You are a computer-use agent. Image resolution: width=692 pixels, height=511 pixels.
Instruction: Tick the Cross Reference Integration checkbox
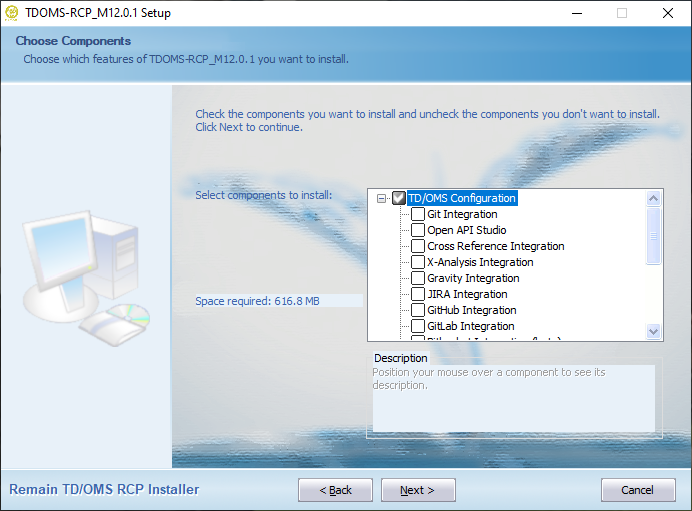[418, 246]
